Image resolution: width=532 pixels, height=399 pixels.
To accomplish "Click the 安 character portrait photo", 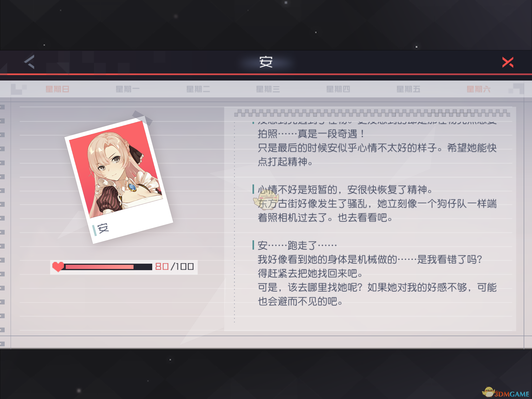I will point(119,181).
